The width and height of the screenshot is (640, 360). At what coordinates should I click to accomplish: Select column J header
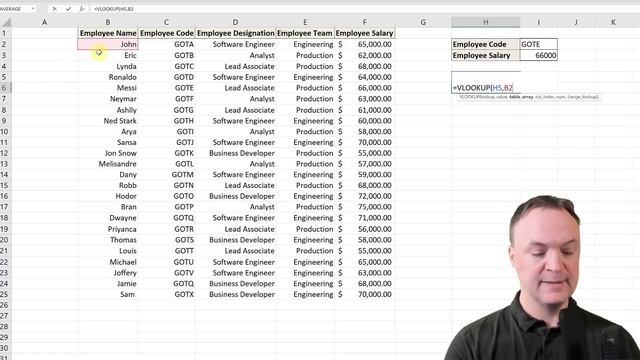(x=576, y=22)
